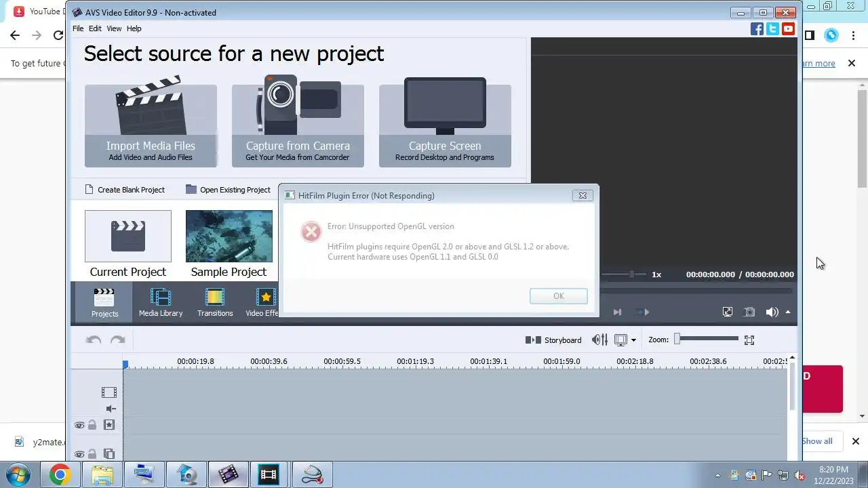Image resolution: width=868 pixels, height=488 pixels.
Task: Click the video effects track star icon
Action: tap(109, 425)
